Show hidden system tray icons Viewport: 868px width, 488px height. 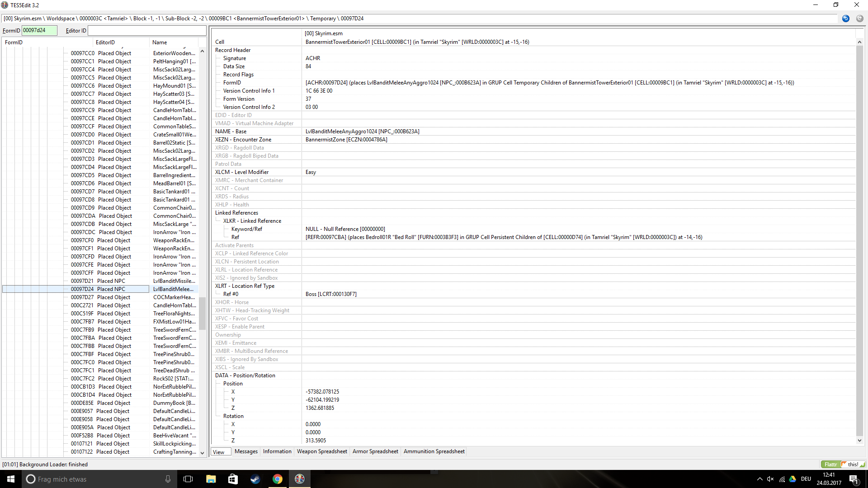(759, 479)
